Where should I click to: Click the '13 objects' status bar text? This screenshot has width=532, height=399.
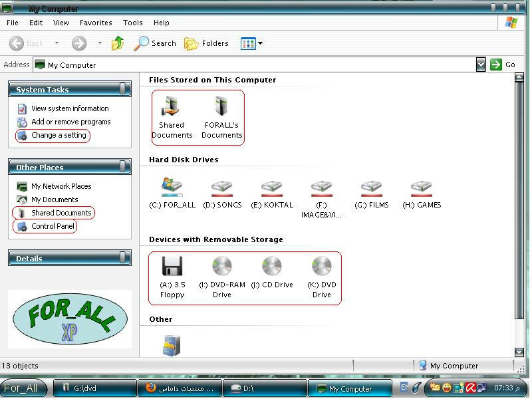(20, 366)
